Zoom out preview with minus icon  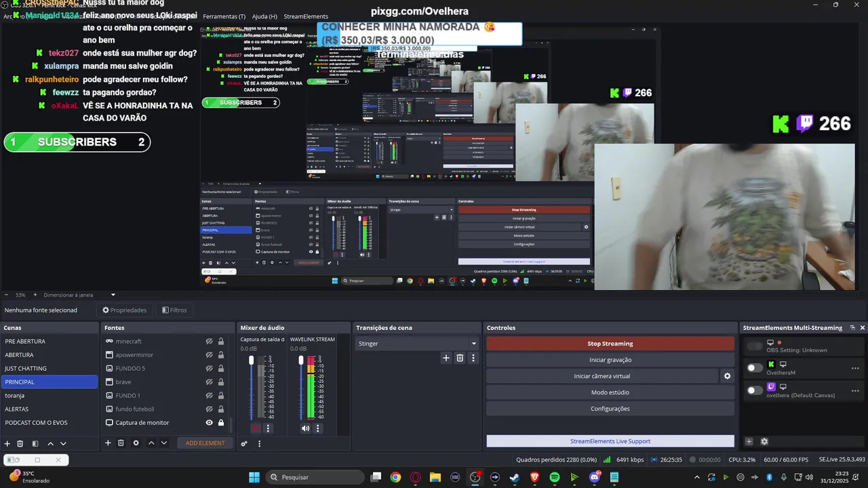coord(6,295)
